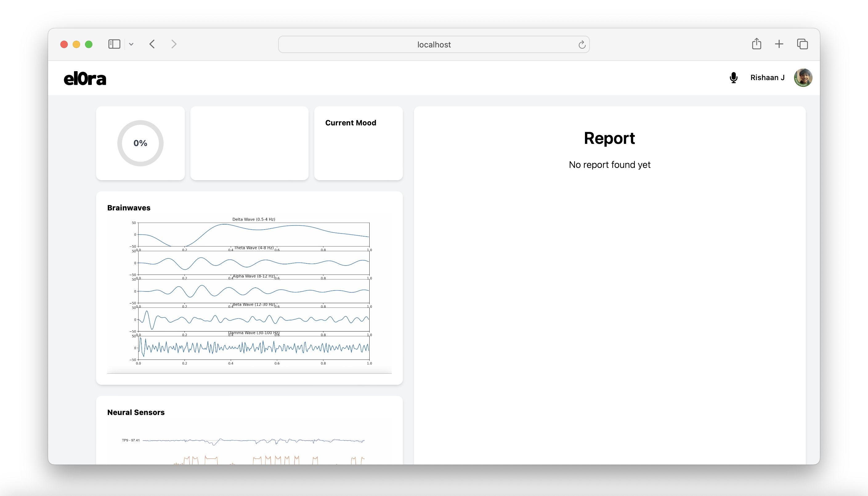Click the 0% circular progress ring
Screen dimensions: 868x496
140,143
